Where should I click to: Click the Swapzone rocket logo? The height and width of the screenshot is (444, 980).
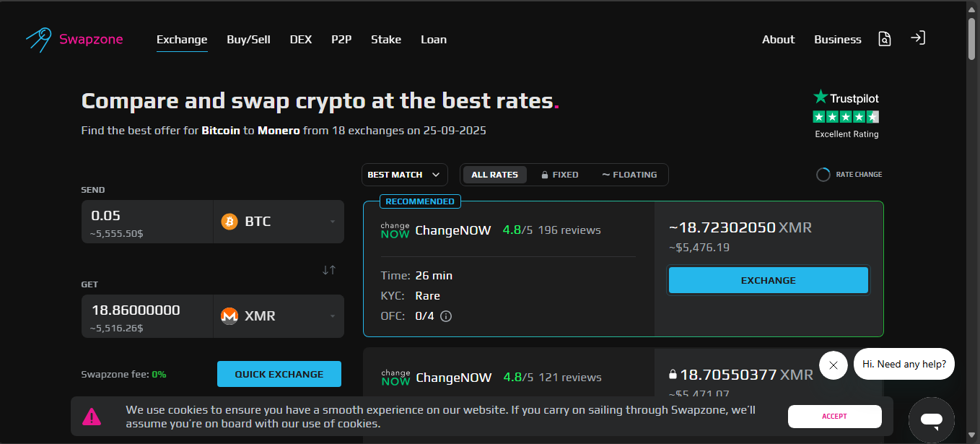[x=39, y=40]
